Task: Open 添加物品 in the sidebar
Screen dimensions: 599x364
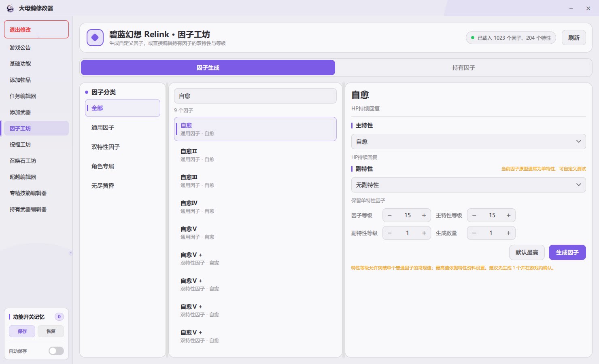Action: (36, 80)
